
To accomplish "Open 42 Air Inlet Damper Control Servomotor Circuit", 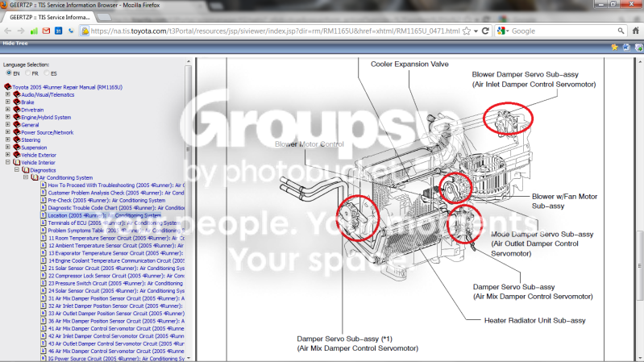I will pos(116,336).
